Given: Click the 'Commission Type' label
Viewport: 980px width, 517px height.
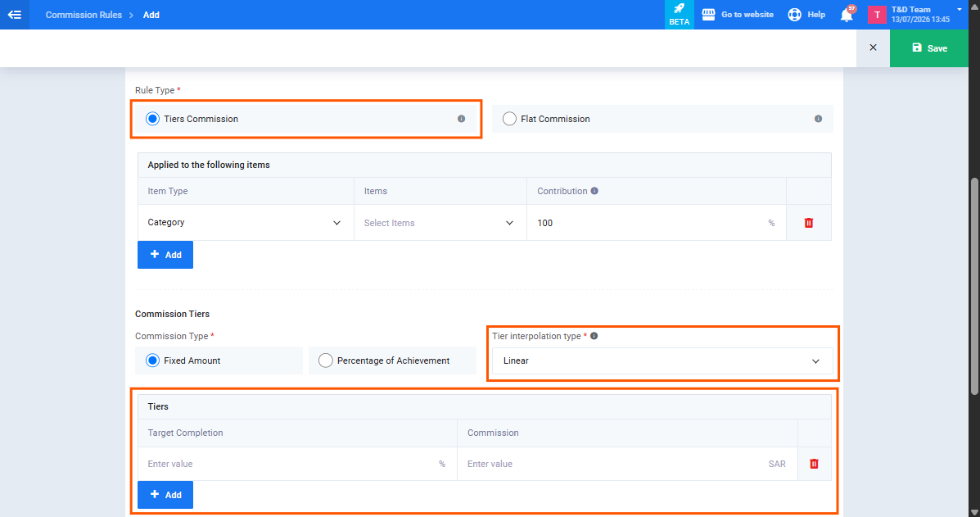Looking at the screenshot, I should pyautogui.click(x=172, y=336).
